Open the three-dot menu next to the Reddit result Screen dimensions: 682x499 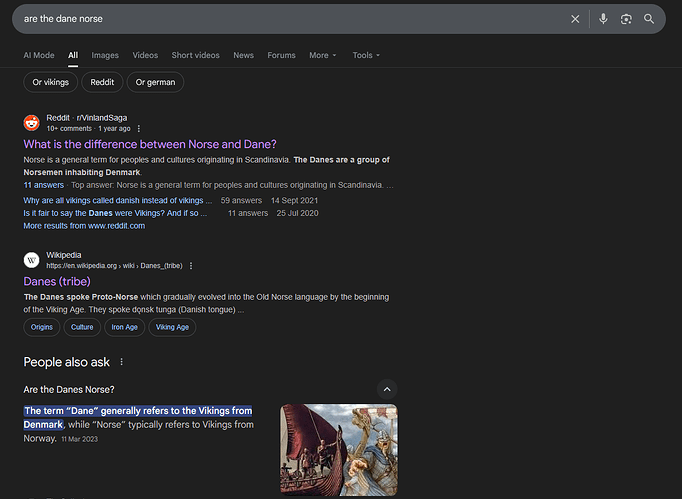tap(139, 129)
